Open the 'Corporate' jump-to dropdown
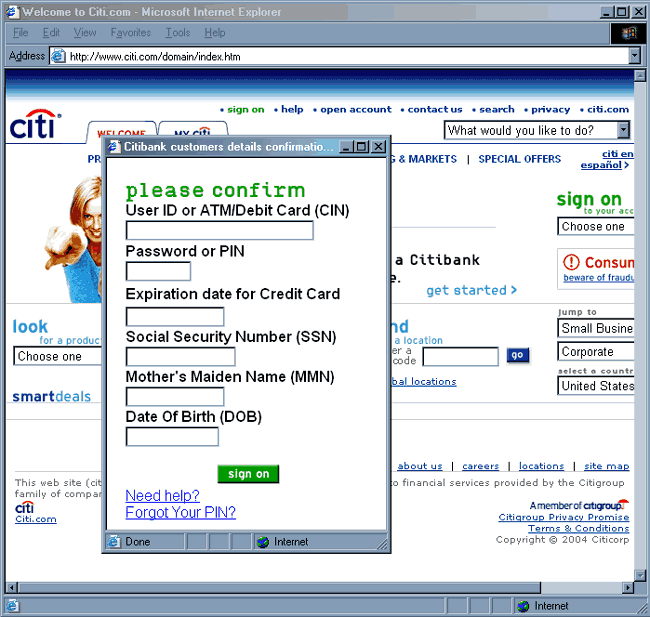 [x=595, y=352]
